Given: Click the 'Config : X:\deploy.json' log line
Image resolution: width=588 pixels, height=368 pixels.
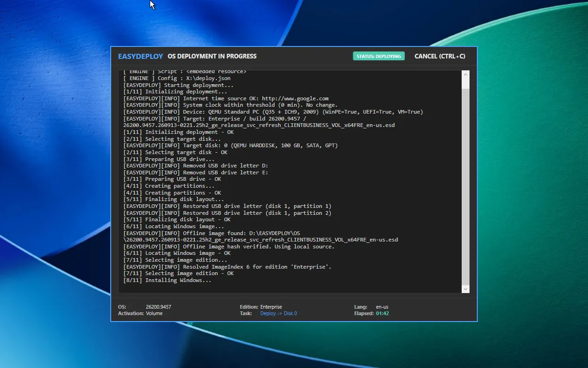Looking at the screenshot, I should tap(177, 78).
